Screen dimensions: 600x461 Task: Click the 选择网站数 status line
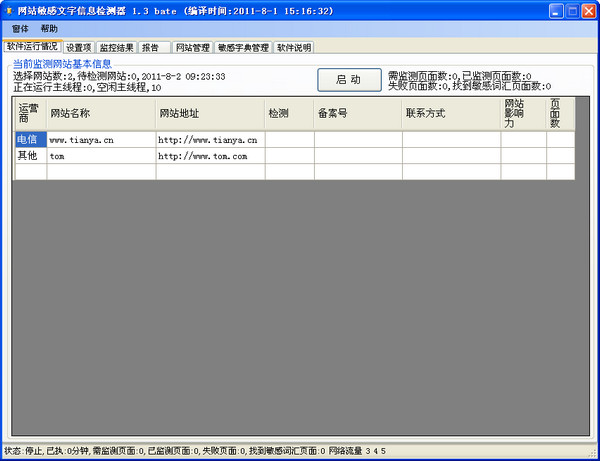tap(119, 77)
